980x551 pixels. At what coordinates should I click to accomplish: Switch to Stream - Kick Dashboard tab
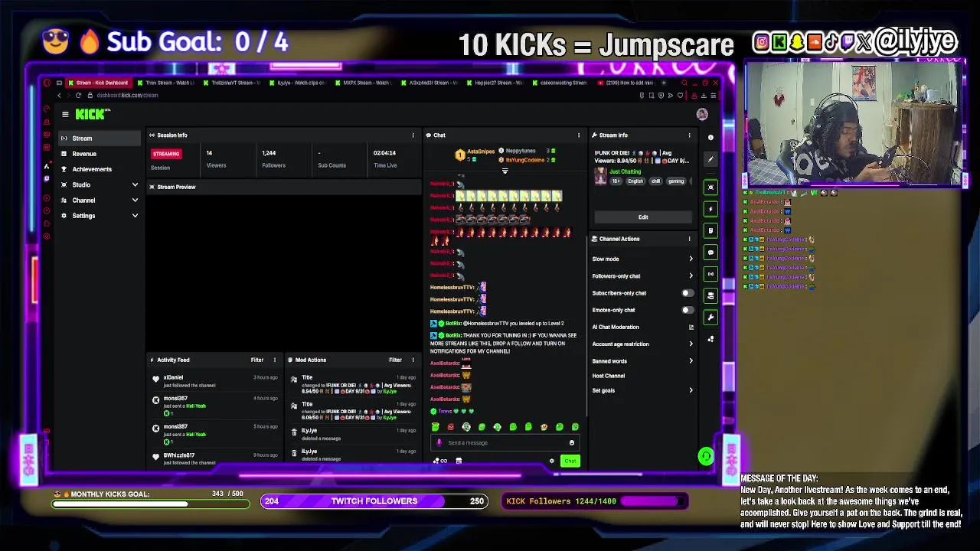click(x=98, y=83)
